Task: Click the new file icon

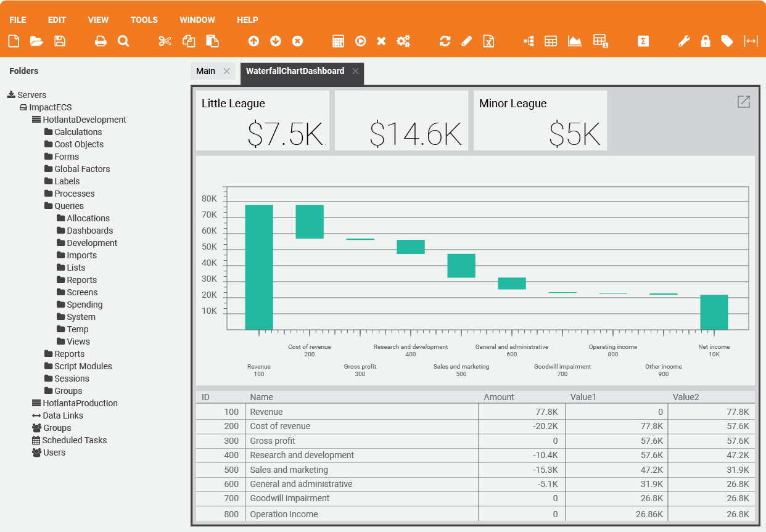Action: (x=14, y=41)
